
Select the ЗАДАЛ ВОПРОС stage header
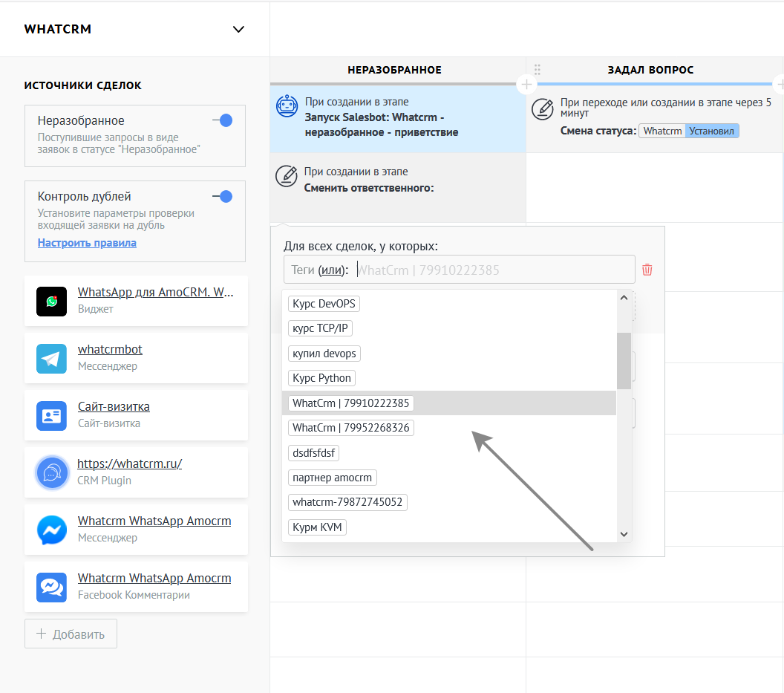[x=650, y=70]
